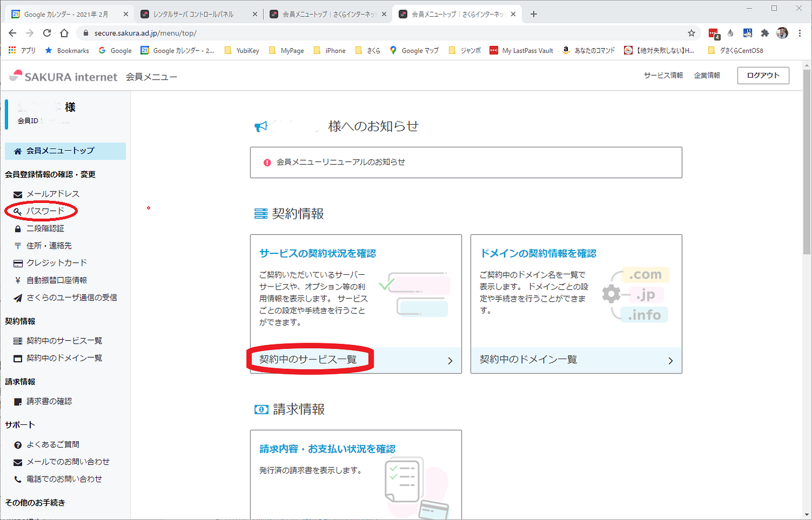
Task: Open the Chrome profile avatar
Action: 782,33
